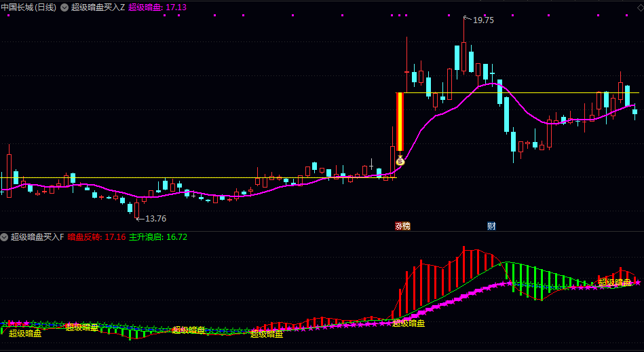Expand the chevron next to 超级暗盘买入F
Viewport: 644px width, 352px height.
click(4, 237)
